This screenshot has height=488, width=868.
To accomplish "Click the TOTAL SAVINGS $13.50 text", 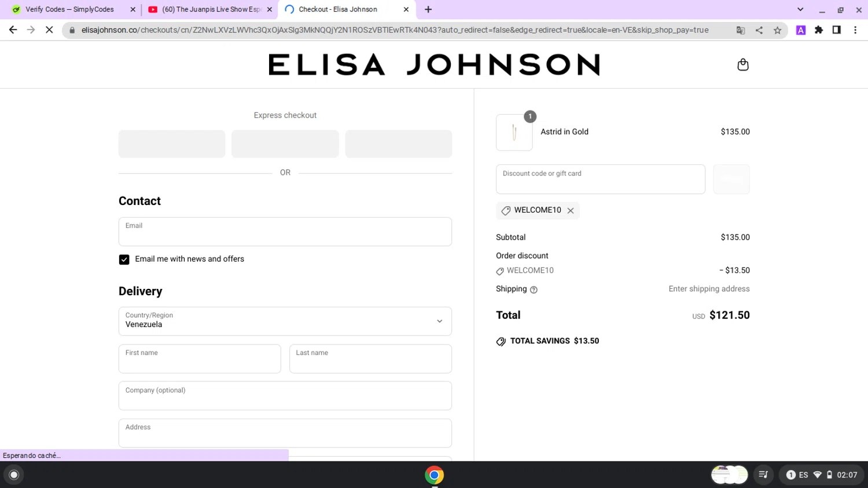I will (x=554, y=341).
